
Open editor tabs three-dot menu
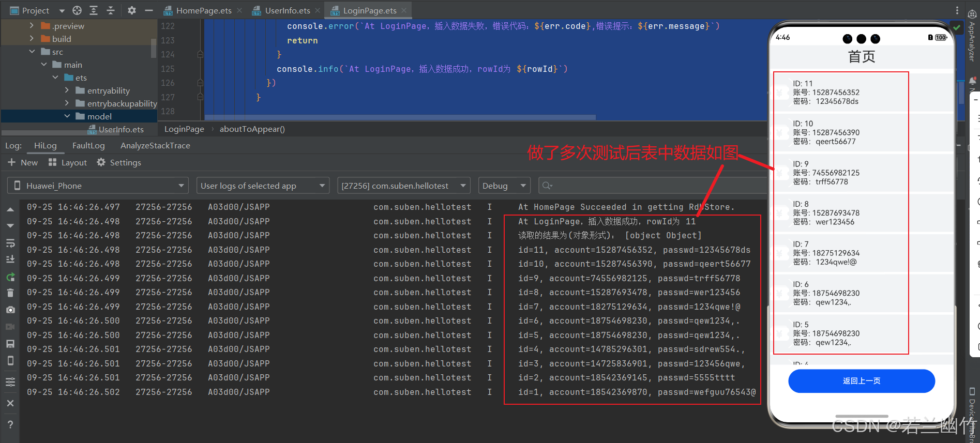pyautogui.click(x=957, y=10)
